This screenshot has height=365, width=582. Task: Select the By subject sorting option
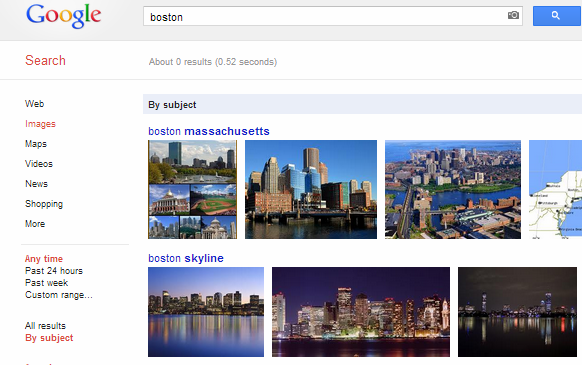point(49,338)
